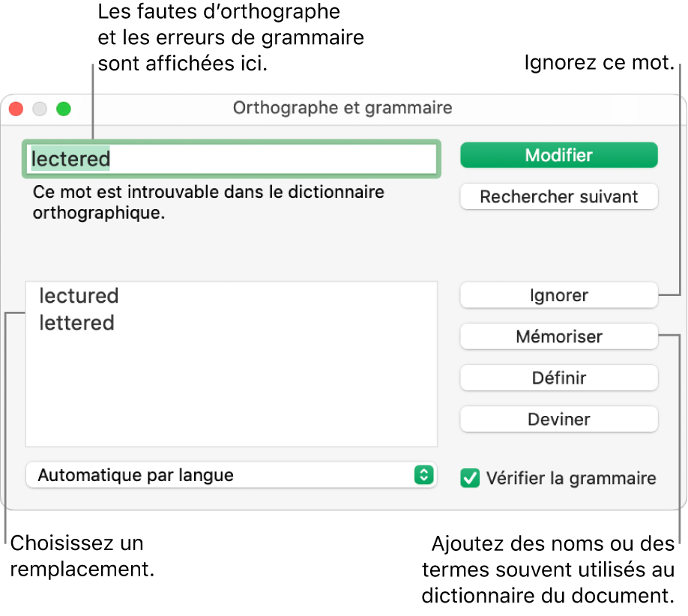
Task: Click the misspelled word field showing lectered
Action: pyautogui.click(x=231, y=159)
